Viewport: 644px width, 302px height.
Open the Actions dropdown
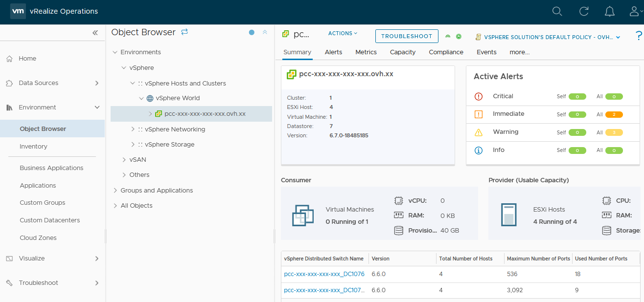click(343, 33)
